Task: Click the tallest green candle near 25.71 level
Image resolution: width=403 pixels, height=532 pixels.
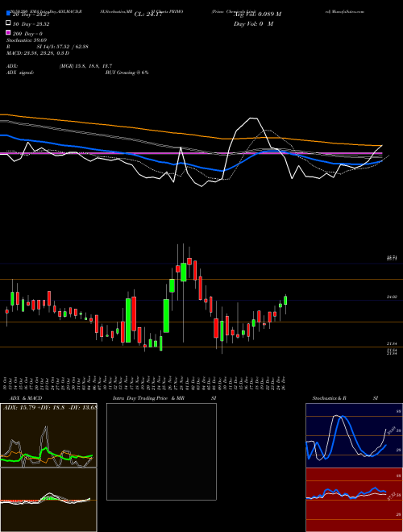Action: [184, 272]
